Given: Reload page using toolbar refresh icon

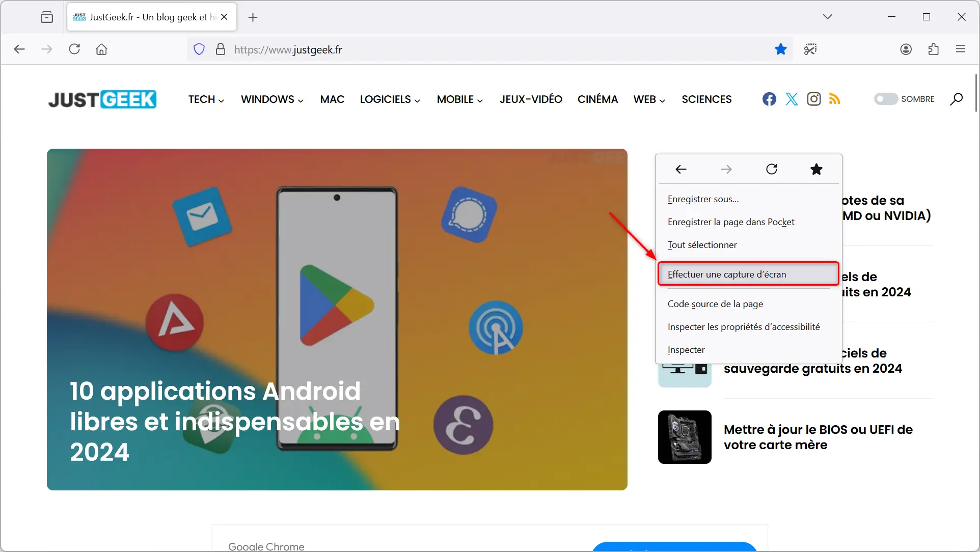Looking at the screenshot, I should (x=74, y=49).
